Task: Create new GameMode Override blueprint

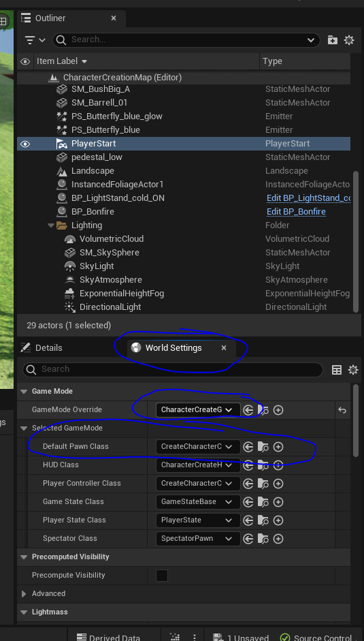Action: (278, 410)
